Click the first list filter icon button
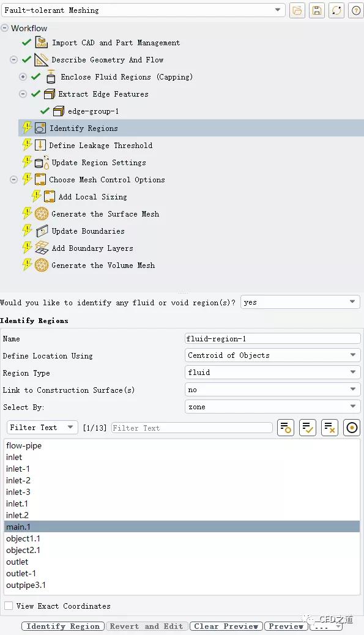Viewport: 364px width, 635px height. click(x=286, y=428)
